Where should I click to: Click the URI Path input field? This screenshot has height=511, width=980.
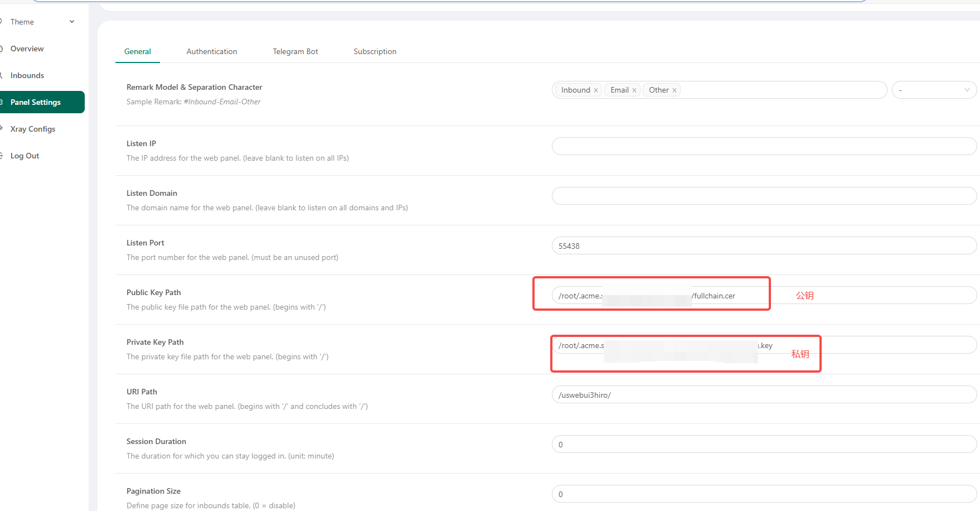[764, 394]
